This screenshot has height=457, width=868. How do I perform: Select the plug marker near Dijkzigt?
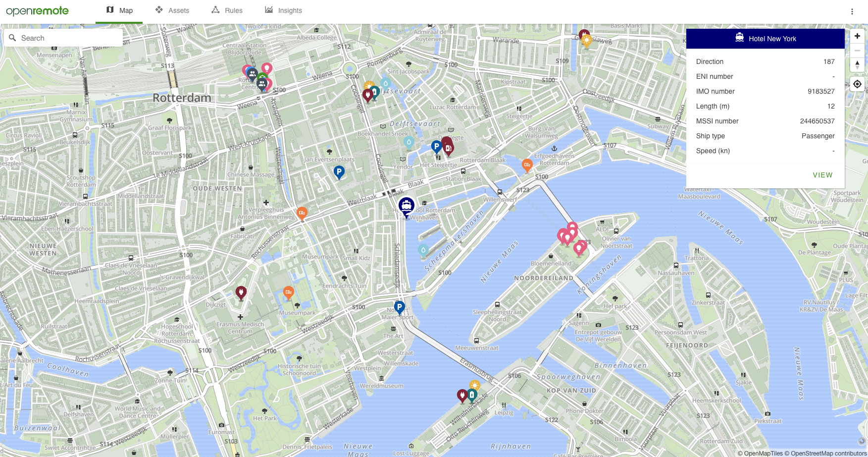click(241, 293)
